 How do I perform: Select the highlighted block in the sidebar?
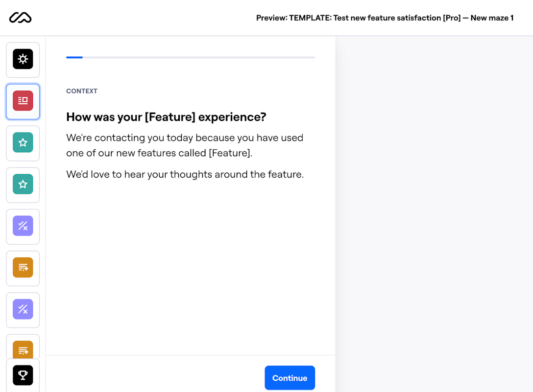[23, 101]
